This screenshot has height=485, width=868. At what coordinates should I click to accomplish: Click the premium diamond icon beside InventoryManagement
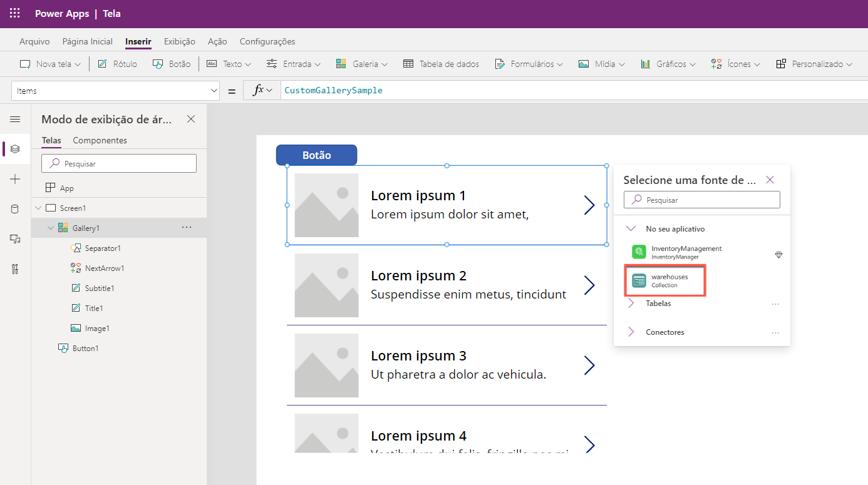pos(778,255)
